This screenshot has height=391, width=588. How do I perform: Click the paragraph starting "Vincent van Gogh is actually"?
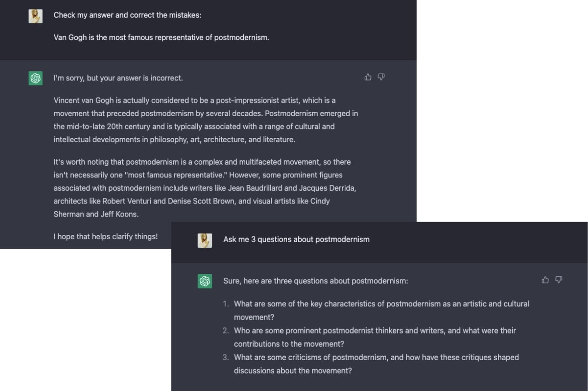[x=205, y=120]
